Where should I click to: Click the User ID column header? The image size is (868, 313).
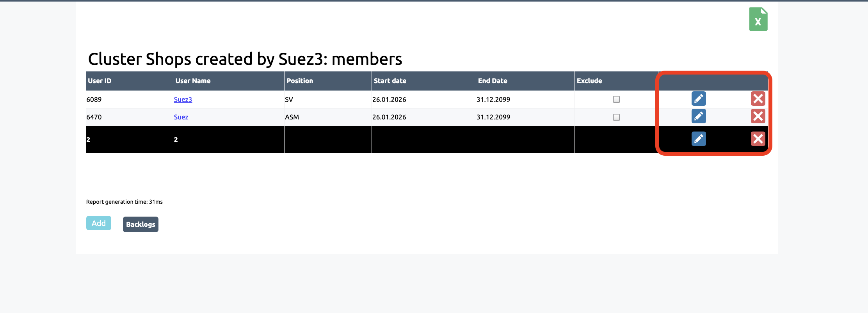click(100, 81)
